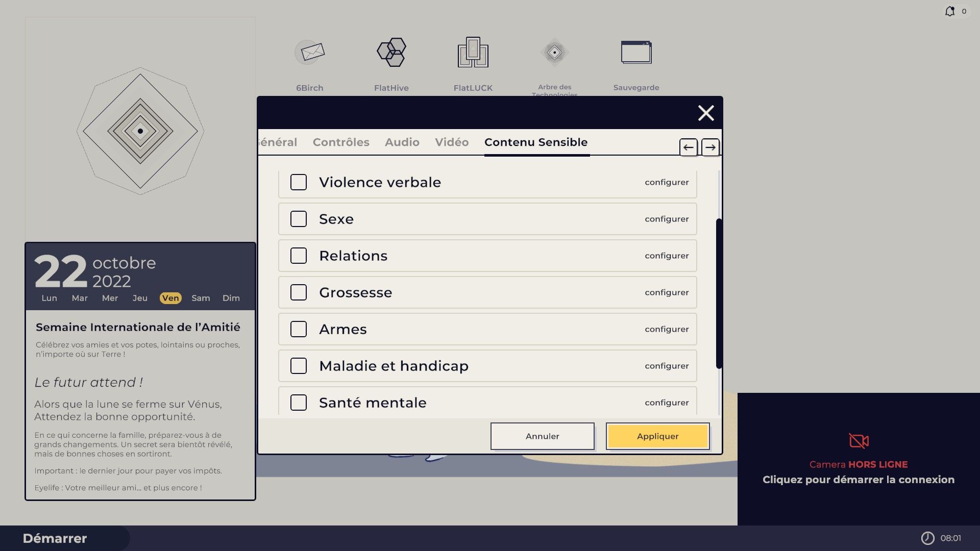Open the Sauvegarde window icon
The image size is (980, 551).
pos(636,52)
